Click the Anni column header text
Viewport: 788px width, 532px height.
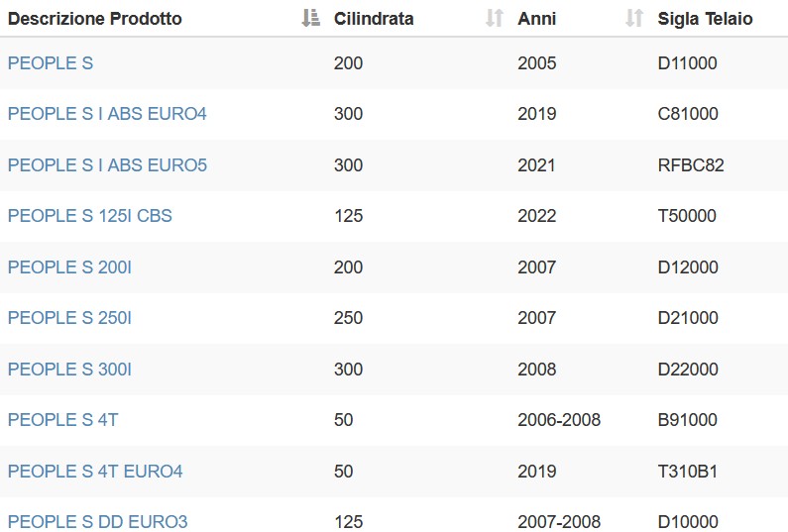pyautogui.click(x=536, y=19)
